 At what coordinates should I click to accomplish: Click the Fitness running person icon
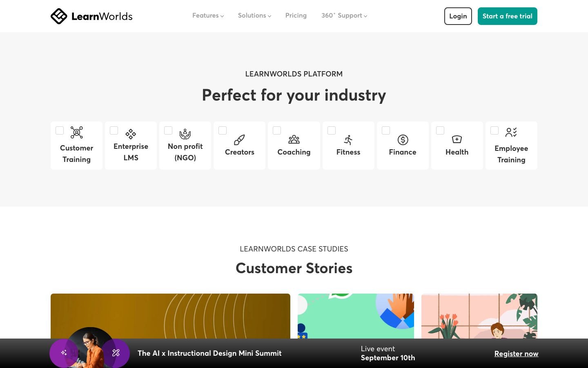(x=348, y=140)
